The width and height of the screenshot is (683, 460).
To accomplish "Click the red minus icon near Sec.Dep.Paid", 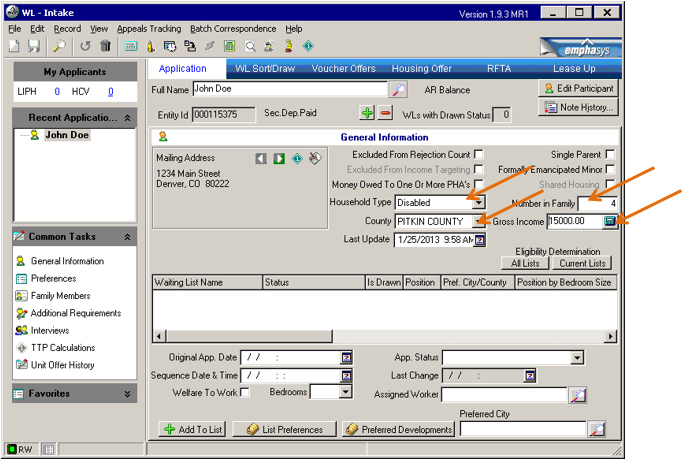I will (x=385, y=113).
